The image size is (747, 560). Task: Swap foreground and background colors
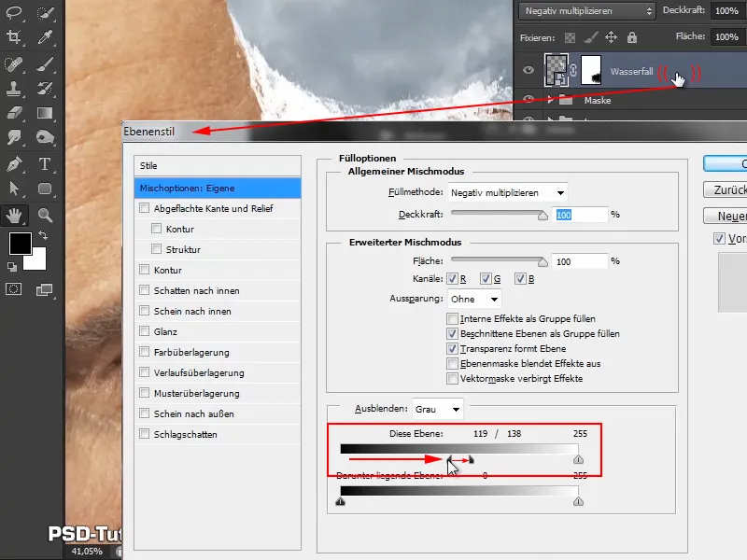tap(43, 235)
